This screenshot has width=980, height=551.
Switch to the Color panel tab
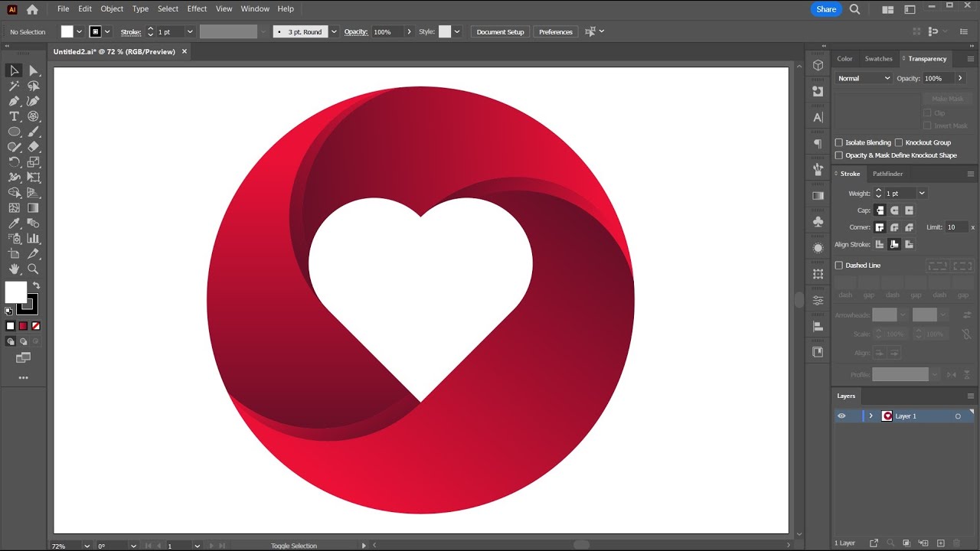(x=844, y=59)
